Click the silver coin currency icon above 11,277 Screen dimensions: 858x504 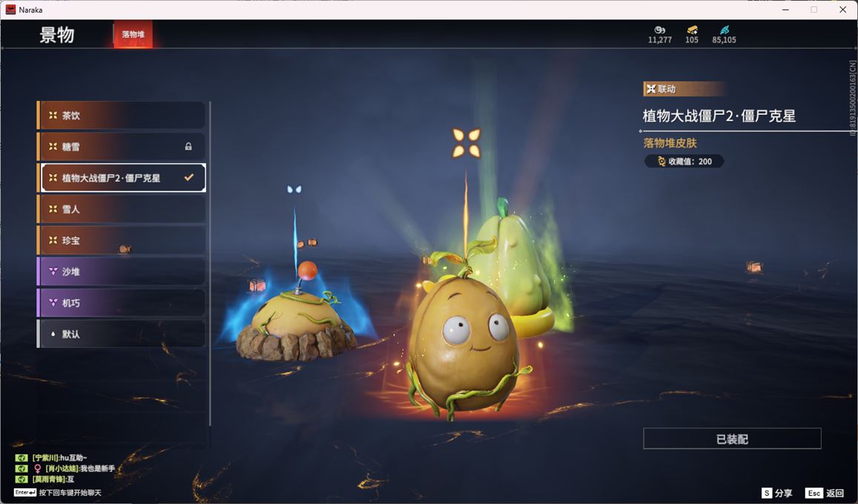click(659, 30)
